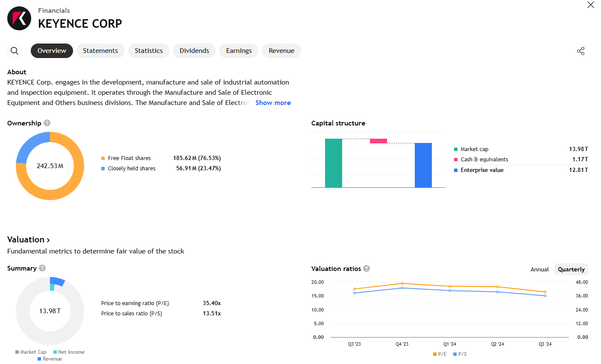Click the blue Enterprise value bar

423,165
